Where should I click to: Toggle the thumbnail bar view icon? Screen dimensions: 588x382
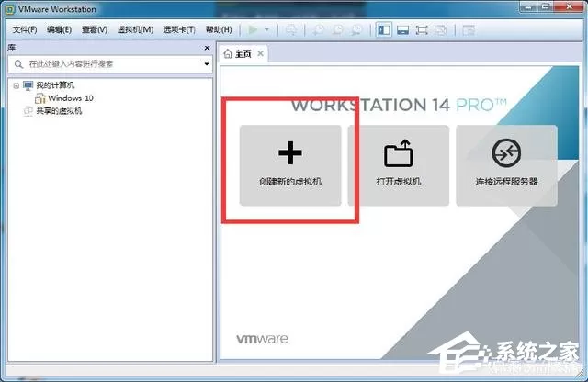click(402, 30)
